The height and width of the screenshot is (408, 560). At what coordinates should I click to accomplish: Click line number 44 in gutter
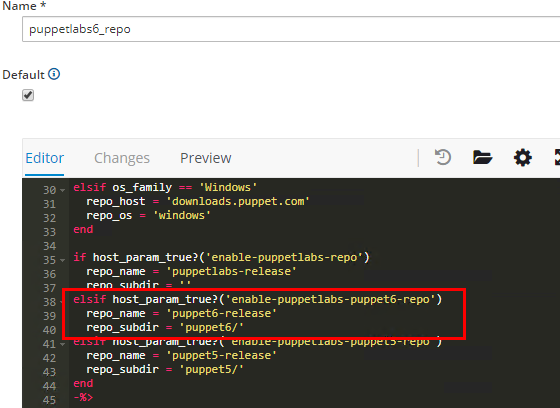pos(49,386)
